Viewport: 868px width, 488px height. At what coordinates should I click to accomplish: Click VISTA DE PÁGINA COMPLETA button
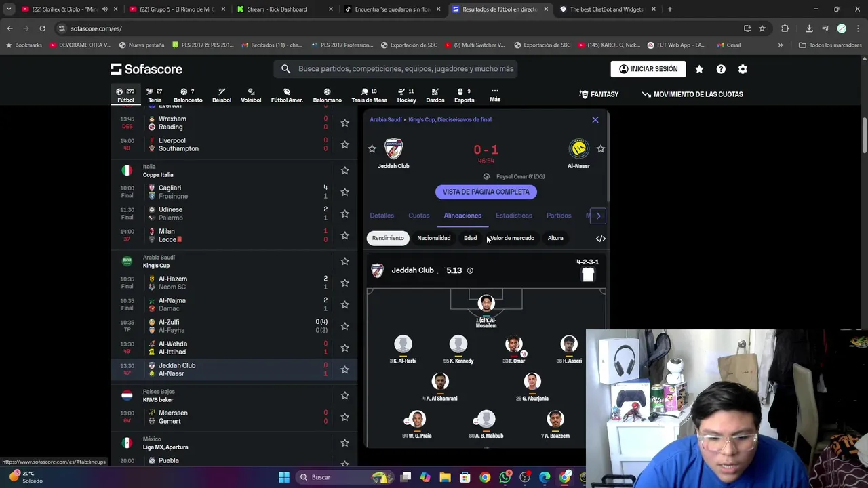click(x=486, y=192)
